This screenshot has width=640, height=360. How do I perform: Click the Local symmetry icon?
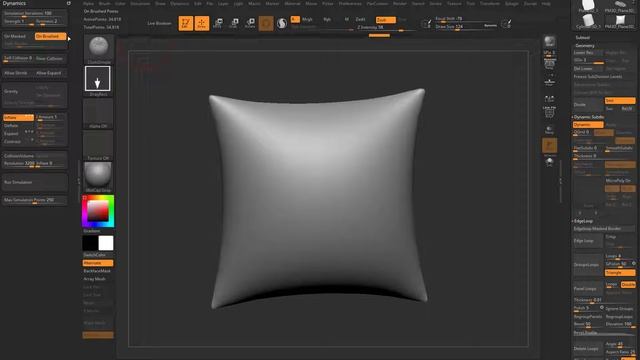tap(549, 99)
